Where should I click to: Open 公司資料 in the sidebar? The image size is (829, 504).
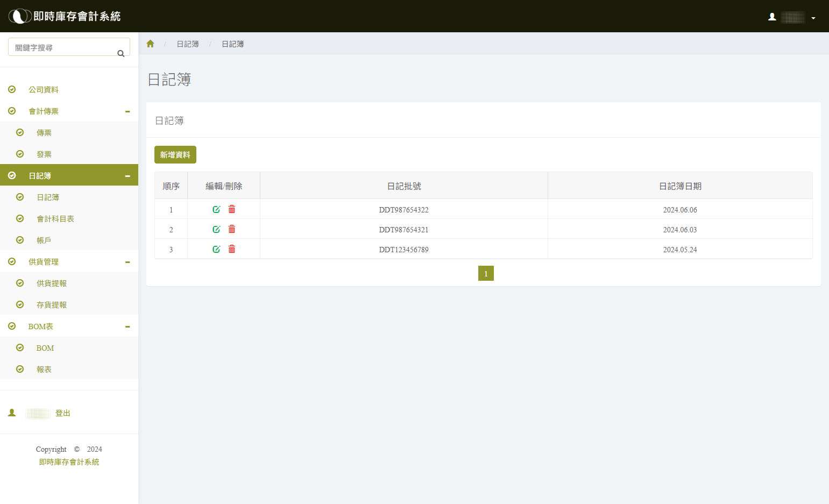pyautogui.click(x=44, y=90)
